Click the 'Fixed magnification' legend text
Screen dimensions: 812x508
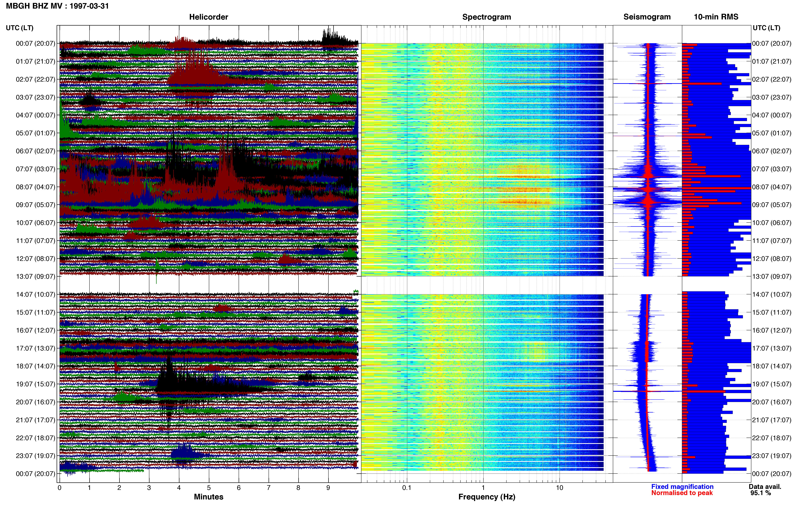point(682,486)
